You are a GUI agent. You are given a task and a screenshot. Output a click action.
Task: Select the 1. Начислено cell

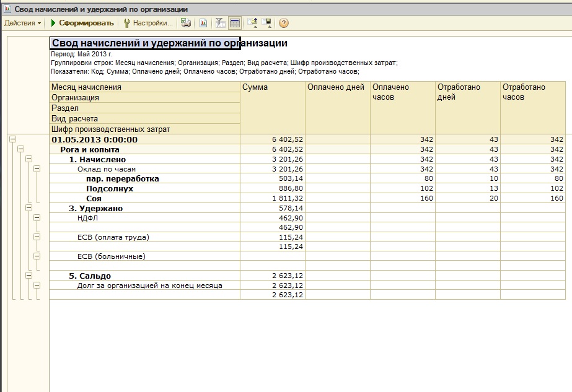pyautogui.click(x=145, y=159)
